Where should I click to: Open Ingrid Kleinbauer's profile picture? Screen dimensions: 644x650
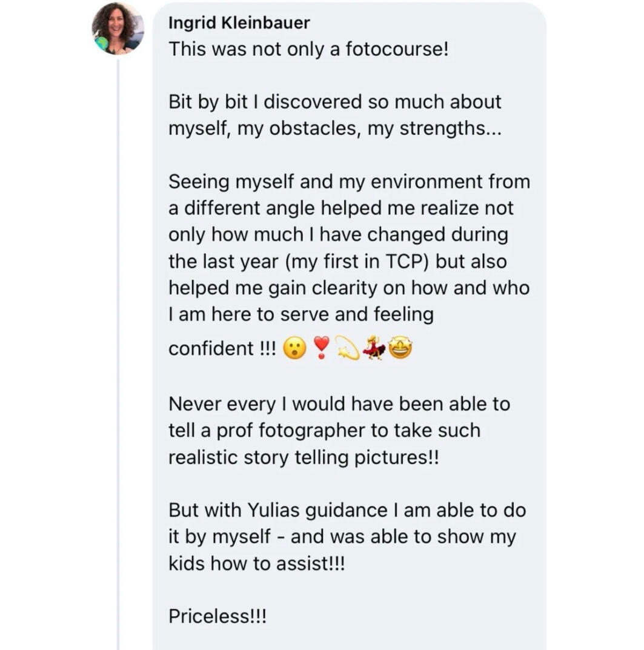(118, 28)
